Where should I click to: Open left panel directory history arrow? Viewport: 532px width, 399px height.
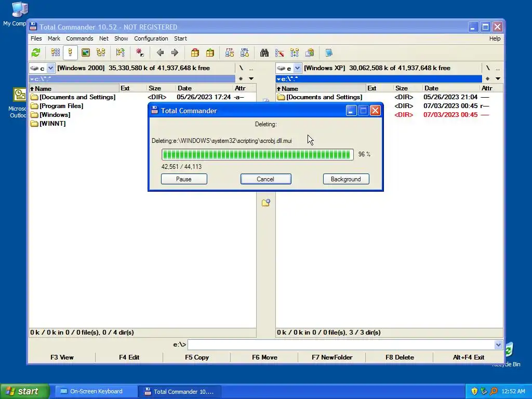point(251,79)
